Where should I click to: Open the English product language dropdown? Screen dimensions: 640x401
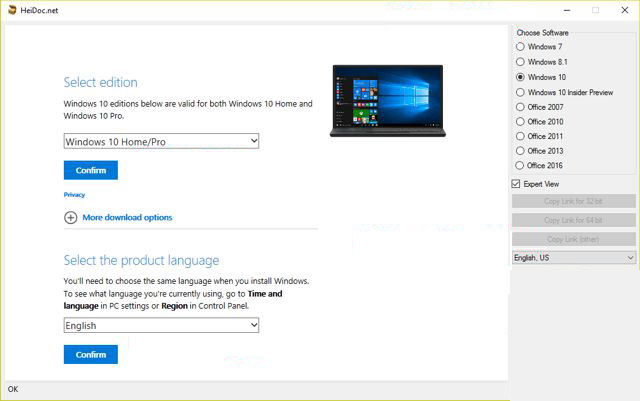click(x=161, y=325)
